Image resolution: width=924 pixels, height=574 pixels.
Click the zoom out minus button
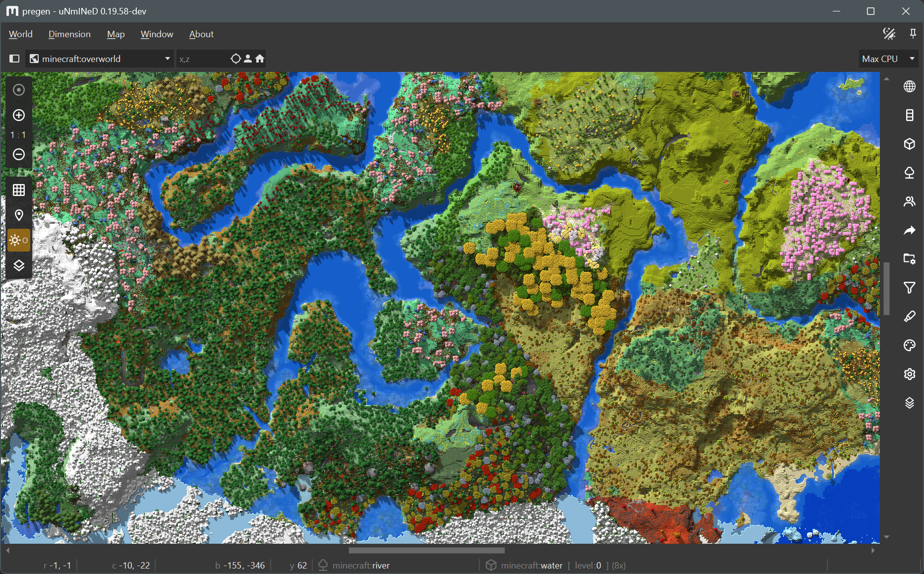coord(19,154)
